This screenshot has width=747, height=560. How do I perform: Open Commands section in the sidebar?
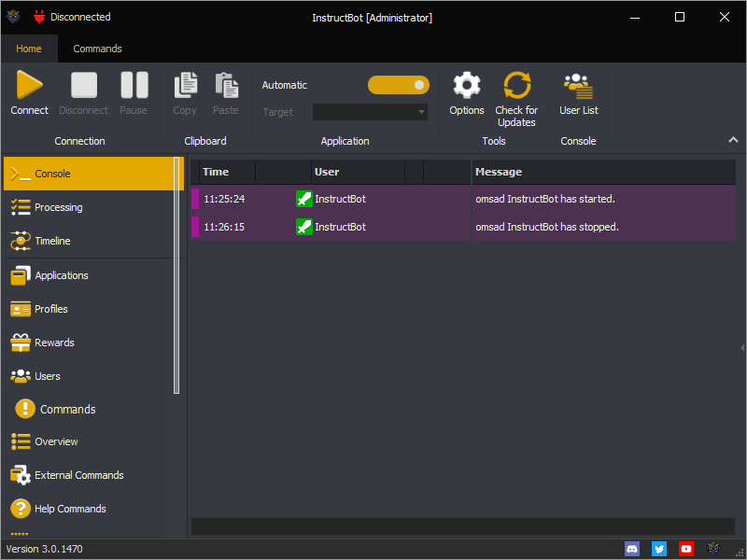click(89, 409)
